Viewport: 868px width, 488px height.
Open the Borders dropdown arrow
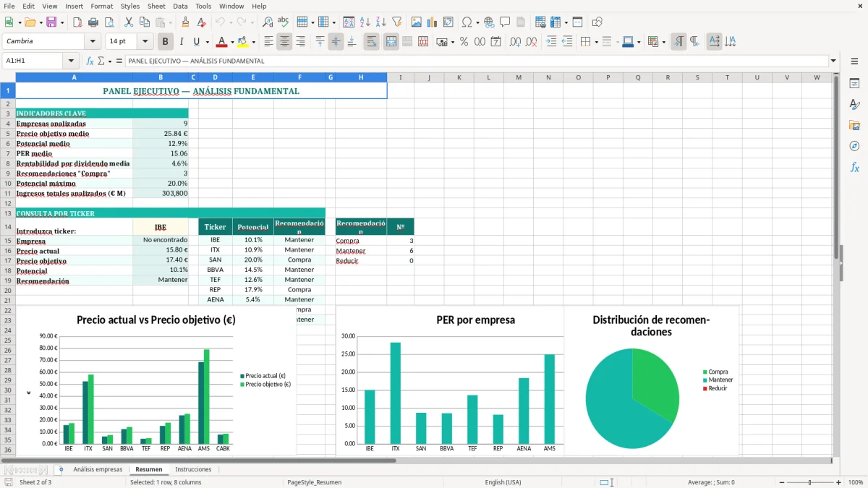pyautogui.click(x=596, y=42)
